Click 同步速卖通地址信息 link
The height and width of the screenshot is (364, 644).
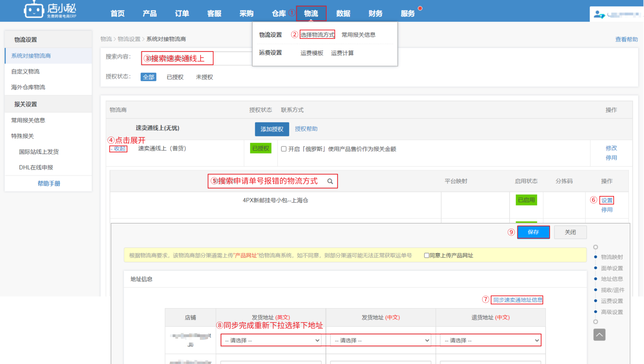(x=517, y=300)
